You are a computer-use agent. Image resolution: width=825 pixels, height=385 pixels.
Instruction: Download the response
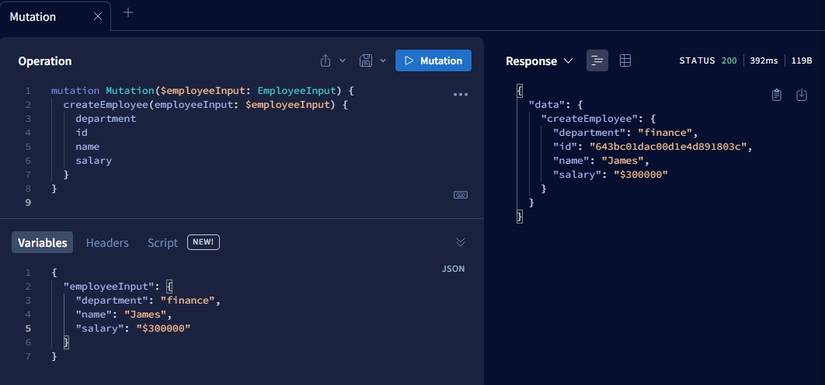[801, 95]
